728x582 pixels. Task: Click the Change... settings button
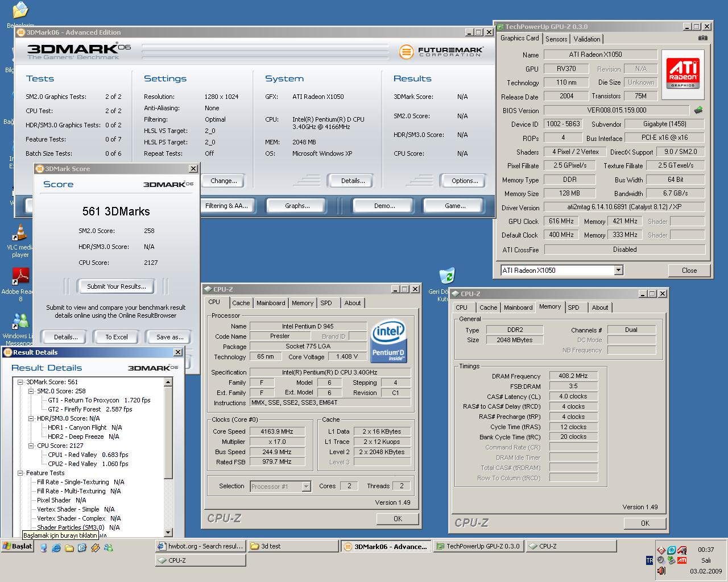(x=224, y=181)
